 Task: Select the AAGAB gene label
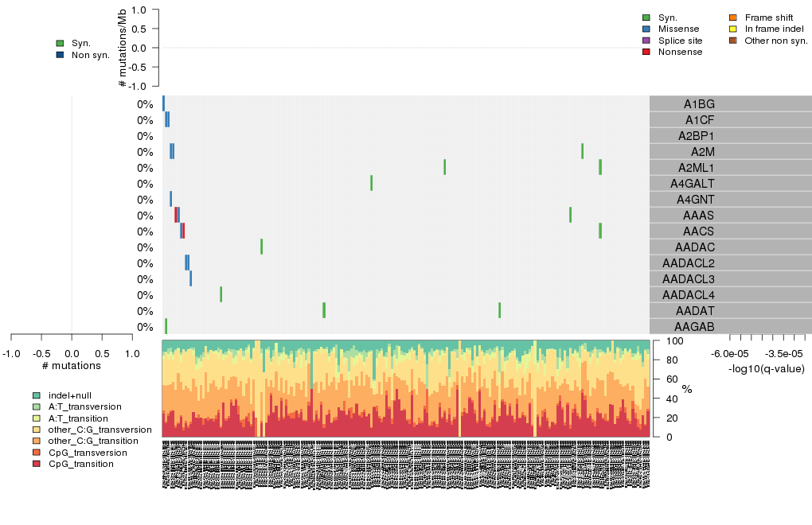(x=693, y=327)
